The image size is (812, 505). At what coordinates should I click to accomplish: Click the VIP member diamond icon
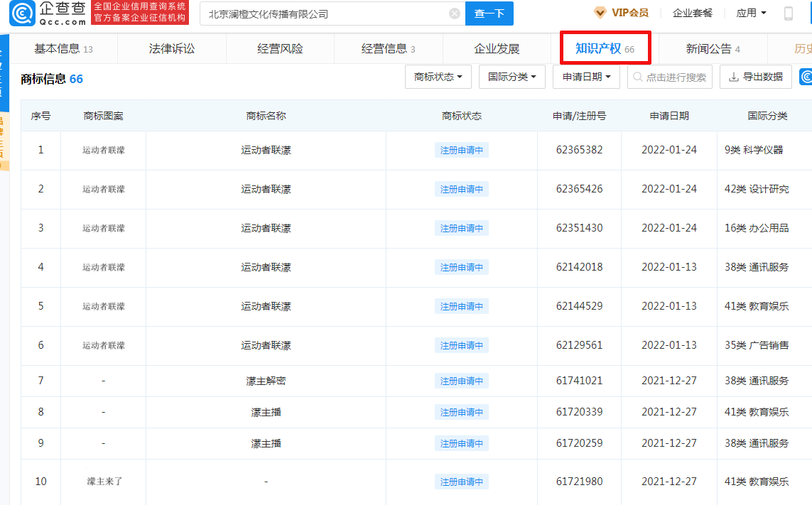(x=600, y=13)
